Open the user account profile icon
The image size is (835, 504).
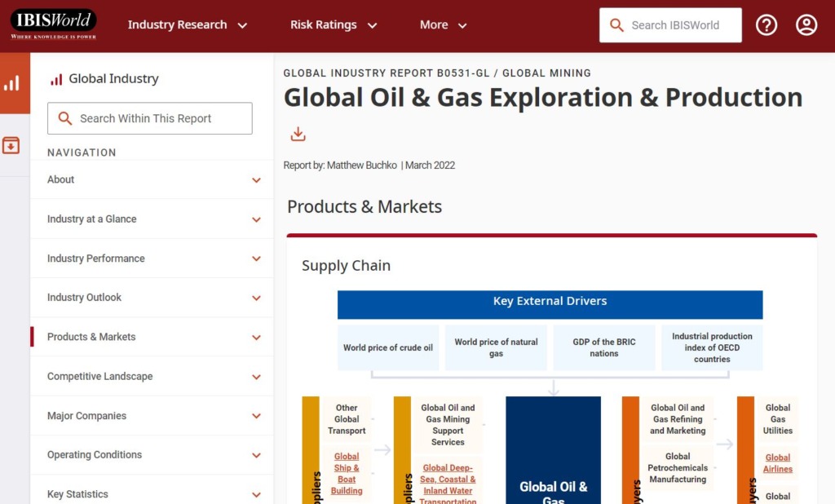[806, 25]
